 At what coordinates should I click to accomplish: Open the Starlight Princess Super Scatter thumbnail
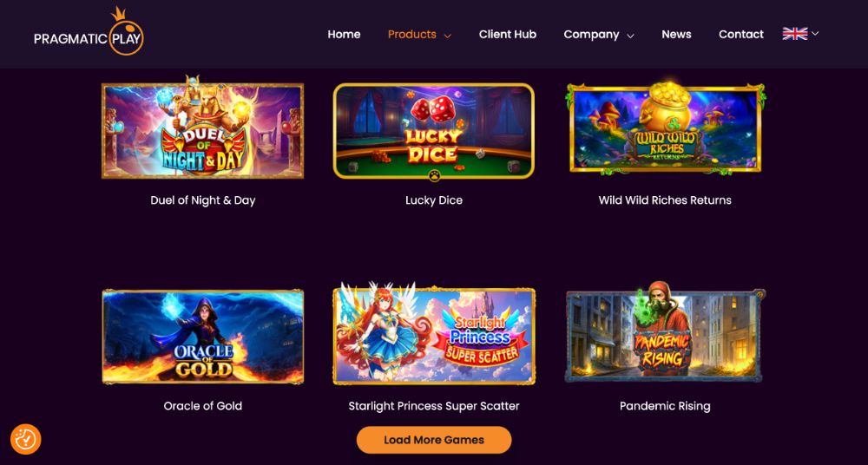[x=434, y=334]
